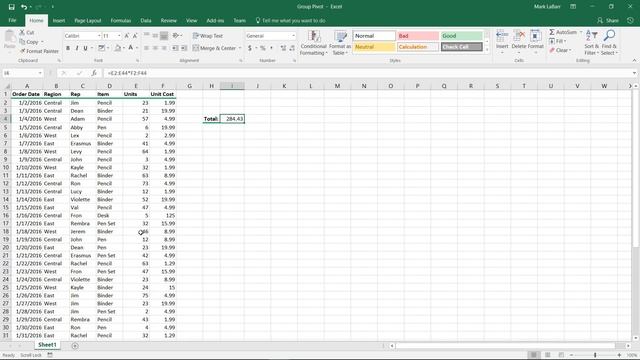Click the Share button
640x360 pixels.
[x=608, y=20]
